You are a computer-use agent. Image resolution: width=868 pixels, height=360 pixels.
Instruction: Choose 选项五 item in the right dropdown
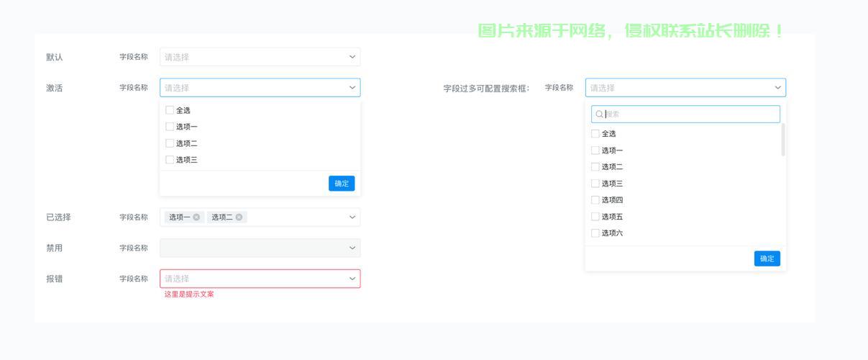pyautogui.click(x=612, y=217)
